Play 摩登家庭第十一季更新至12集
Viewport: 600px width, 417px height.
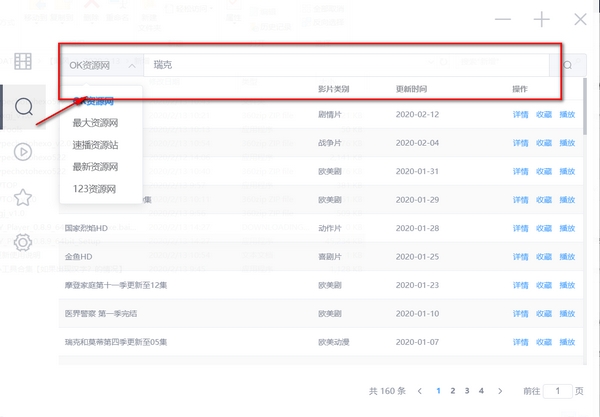[x=567, y=285]
